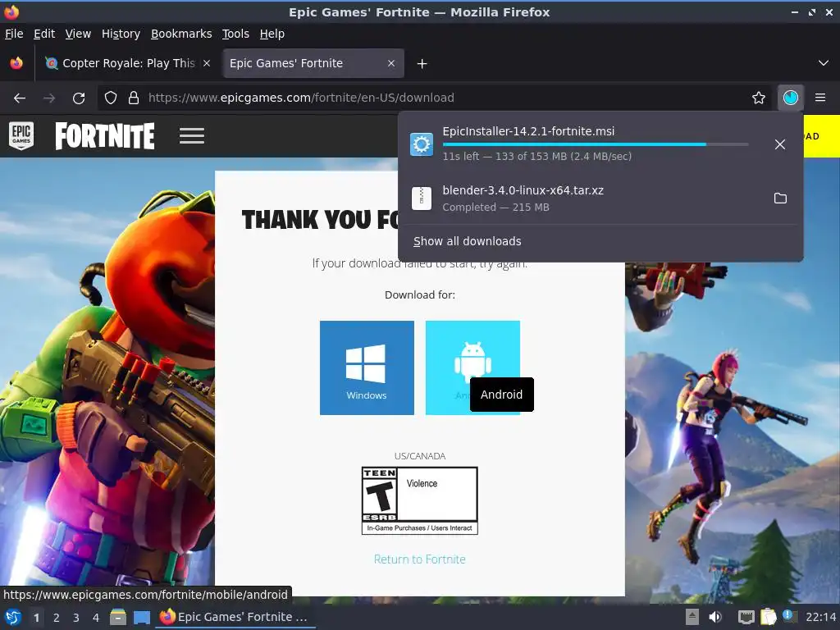Toggle the downloads panel button
Image resolution: width=840 pixels, height=630 pixels.
click(x=791, y=98)
